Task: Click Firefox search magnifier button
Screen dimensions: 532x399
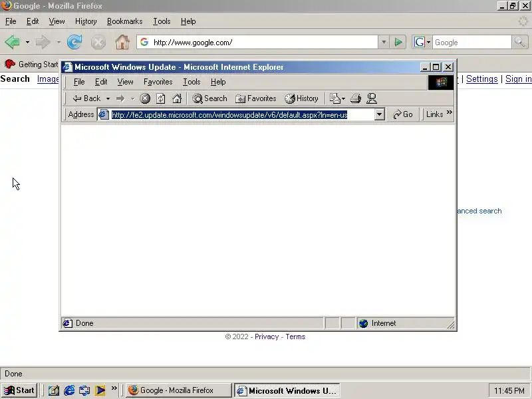Action: [x=519, y=43]
